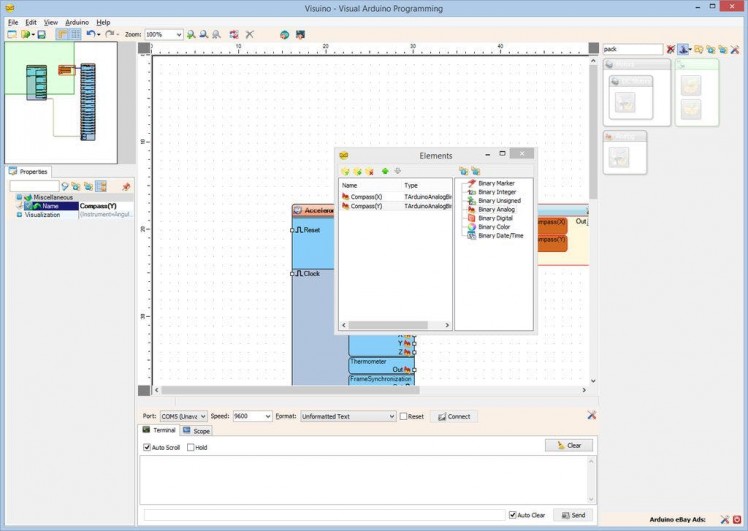This screenshot has height=531, width=748.
Task: Open the Arduino menu
Action: coord(77,22)
